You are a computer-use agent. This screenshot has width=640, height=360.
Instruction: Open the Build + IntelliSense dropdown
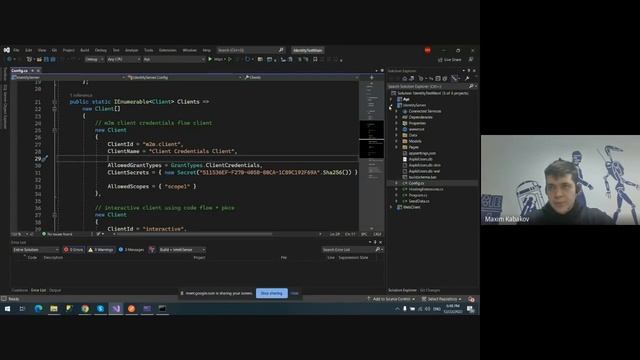tap(182, 249)
